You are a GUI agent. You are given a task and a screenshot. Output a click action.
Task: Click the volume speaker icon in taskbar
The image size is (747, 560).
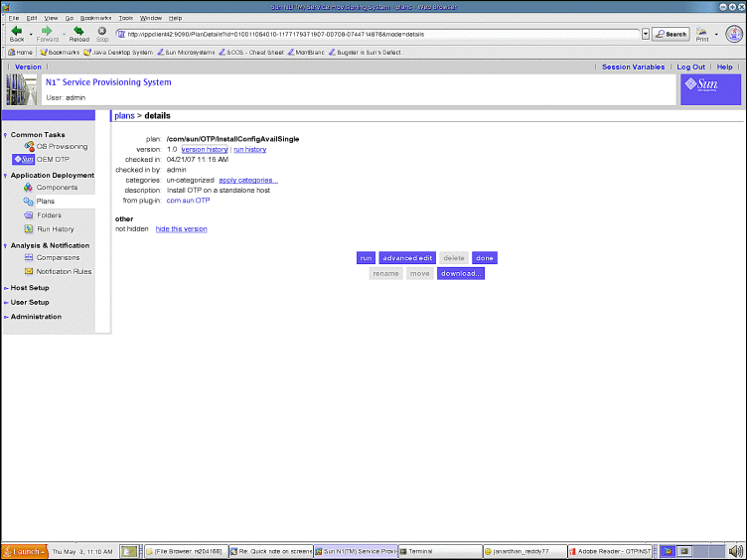pos(735,551)
